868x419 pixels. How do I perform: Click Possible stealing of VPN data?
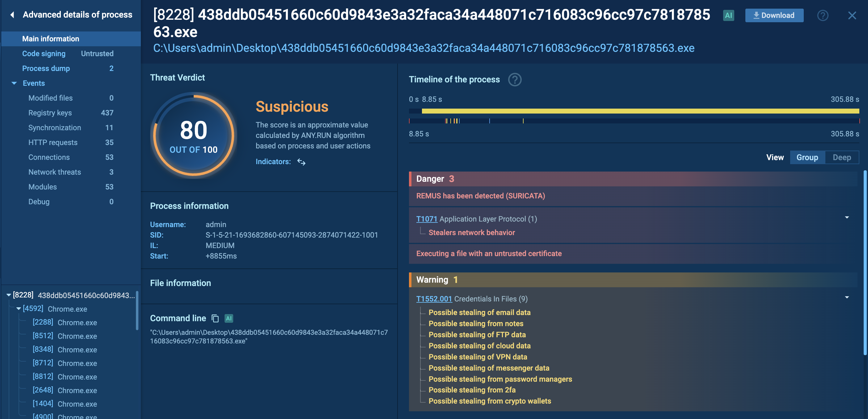[478, 357]
